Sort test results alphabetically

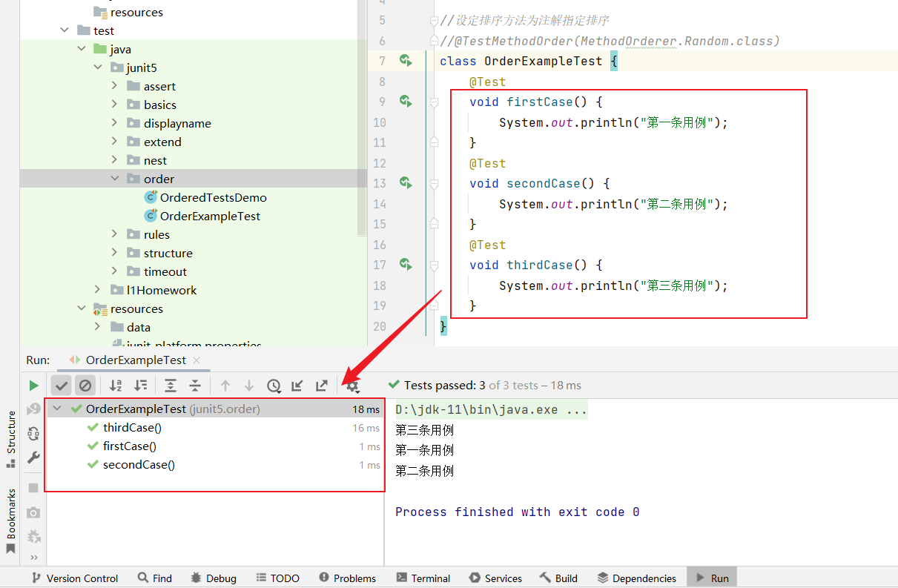116,386
